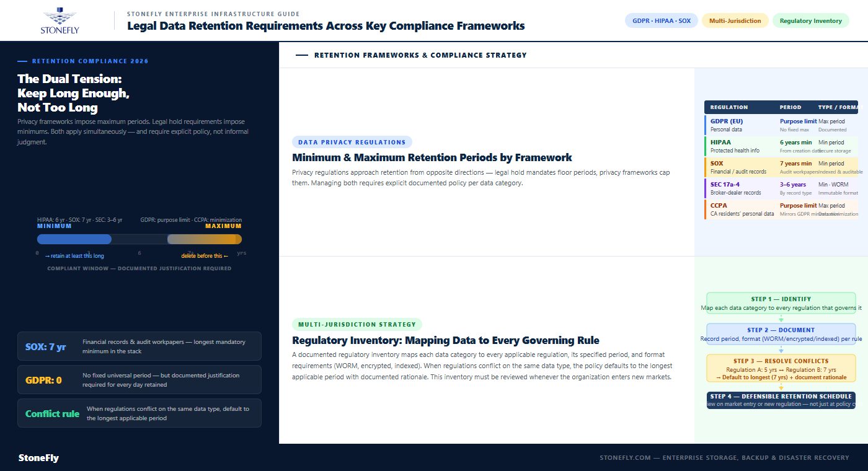
Task: Click the PERIOD column header
Action: tap(790, 107)
